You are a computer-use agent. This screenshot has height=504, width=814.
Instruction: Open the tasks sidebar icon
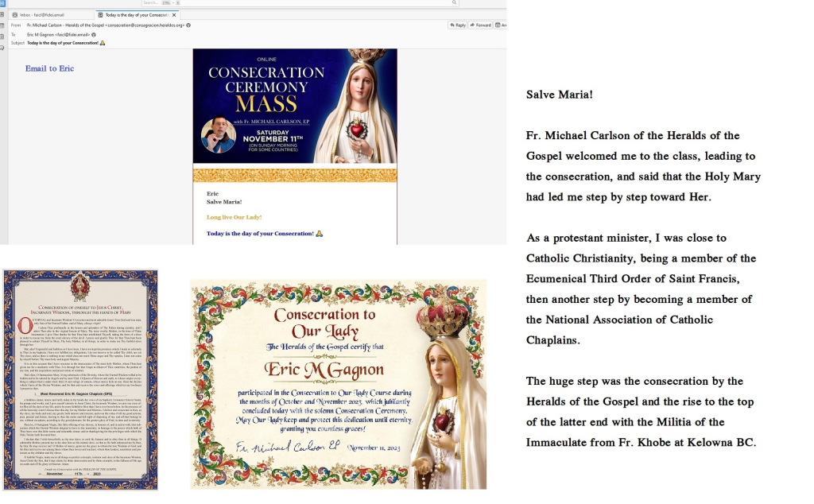[2, 37]
